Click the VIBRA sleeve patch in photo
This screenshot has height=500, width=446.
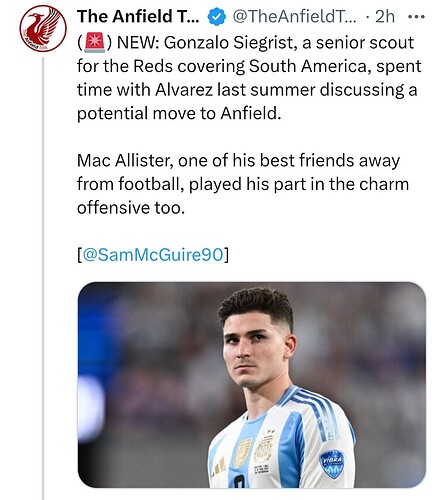pyautogui.click(x=332, y=464)
